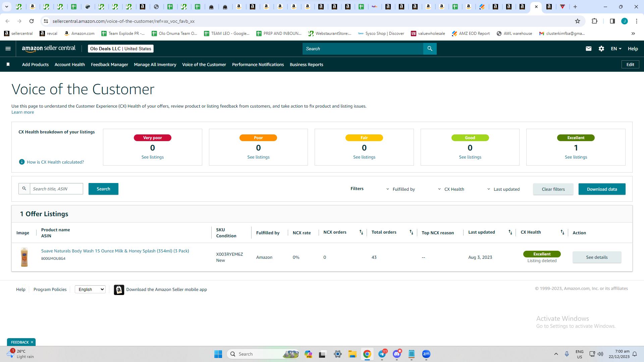Open the Chrome profile avatar
Screen dimensions: 644x362
pos(625,21)
